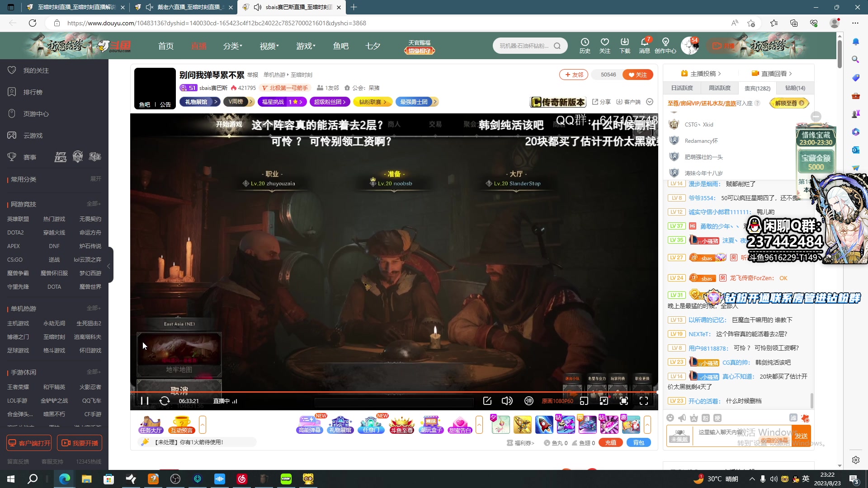868x488 pixels.
Task: Open Microsoft Edge from taskbar
Action: pos(65,479)
